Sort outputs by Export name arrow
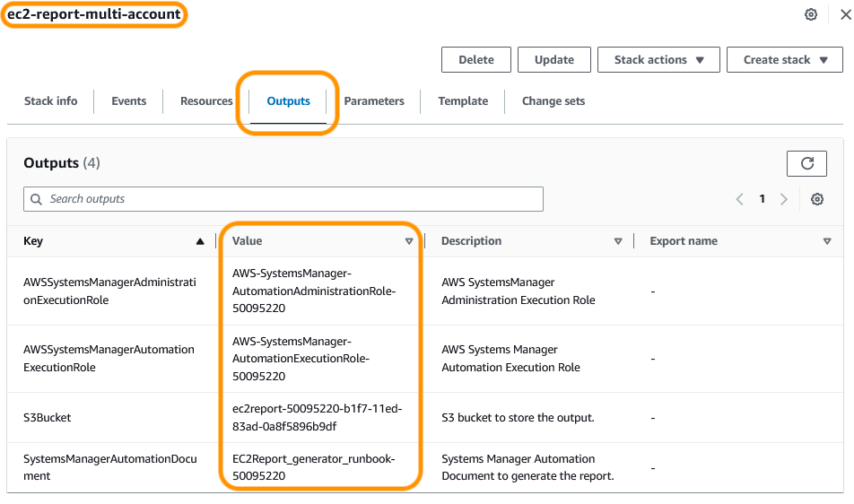The height and width of the screenshot is (504, 854). tap(827, 241)
